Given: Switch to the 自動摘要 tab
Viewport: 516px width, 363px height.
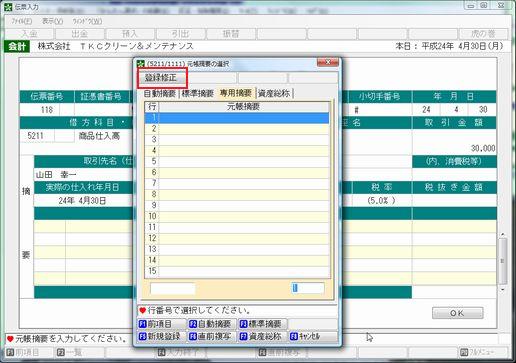Looking at the screenshot, I should pos(160,93).
